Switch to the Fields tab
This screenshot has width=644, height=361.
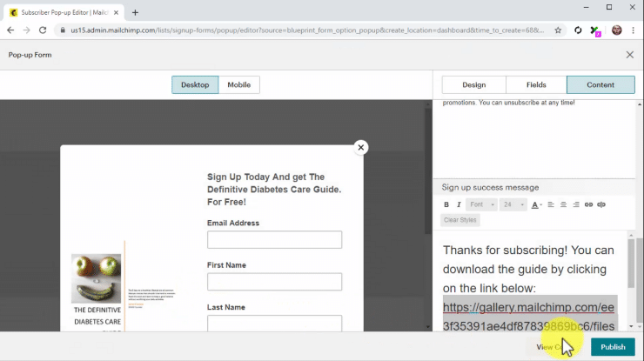click(x=536, y=84)
